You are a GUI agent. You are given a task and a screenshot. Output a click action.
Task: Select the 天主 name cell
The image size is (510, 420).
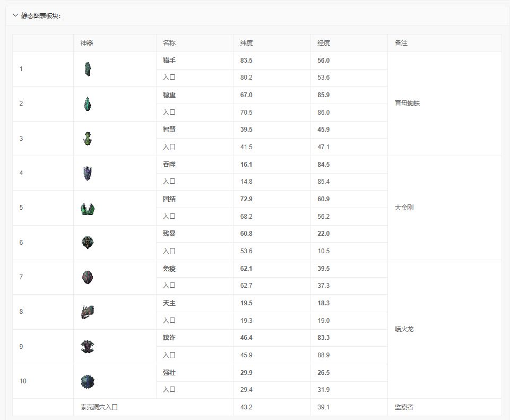[195, 303]
